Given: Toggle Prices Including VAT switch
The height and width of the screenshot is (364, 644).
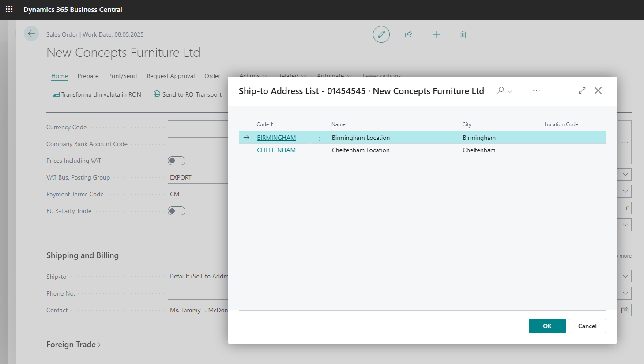Looking at the screenshot, I should 177,161.
